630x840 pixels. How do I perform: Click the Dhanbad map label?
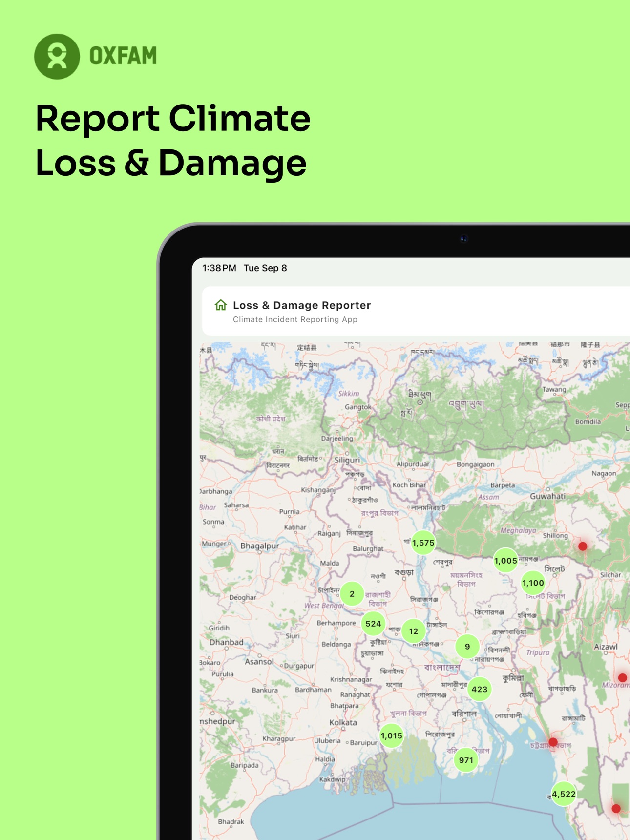pyautogui.click(x=226, y=642)
